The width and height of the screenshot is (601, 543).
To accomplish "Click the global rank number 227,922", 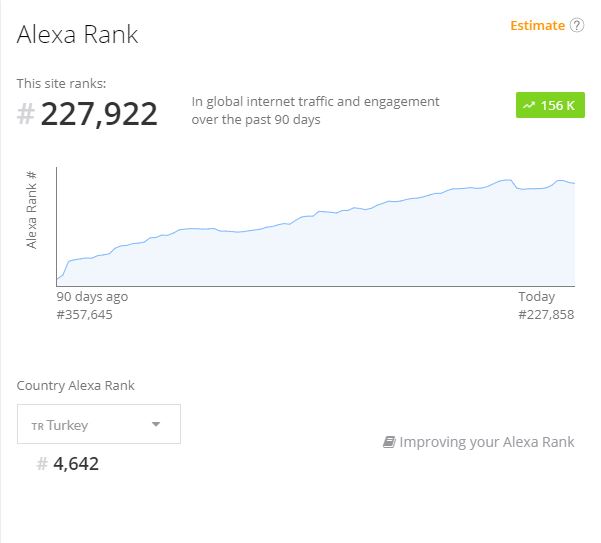I will (x=99, y=114).
